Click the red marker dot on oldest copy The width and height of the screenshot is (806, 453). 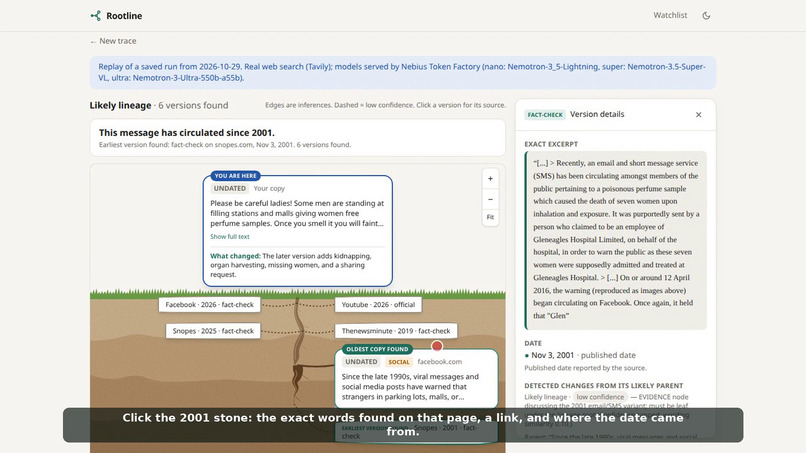[437, 346]
